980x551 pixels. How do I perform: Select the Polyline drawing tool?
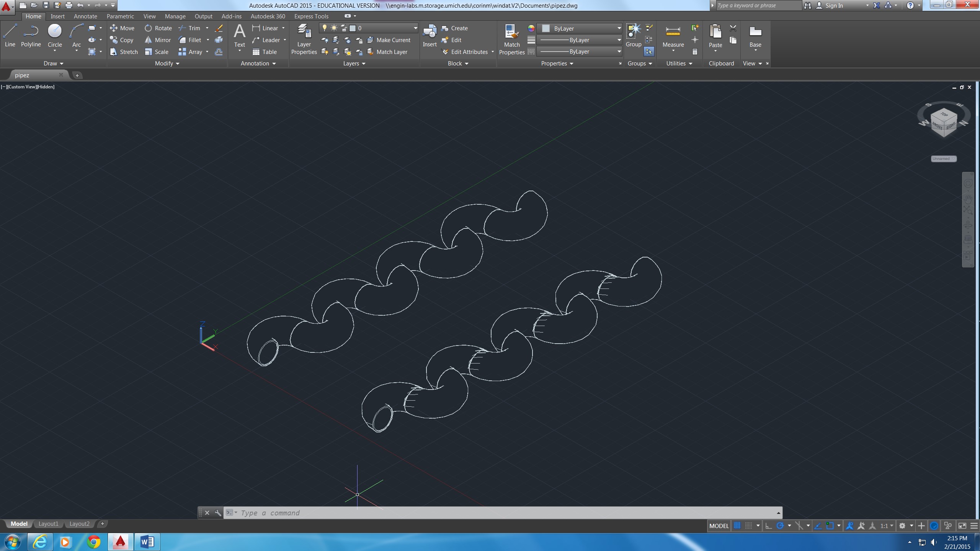point(31,36)
